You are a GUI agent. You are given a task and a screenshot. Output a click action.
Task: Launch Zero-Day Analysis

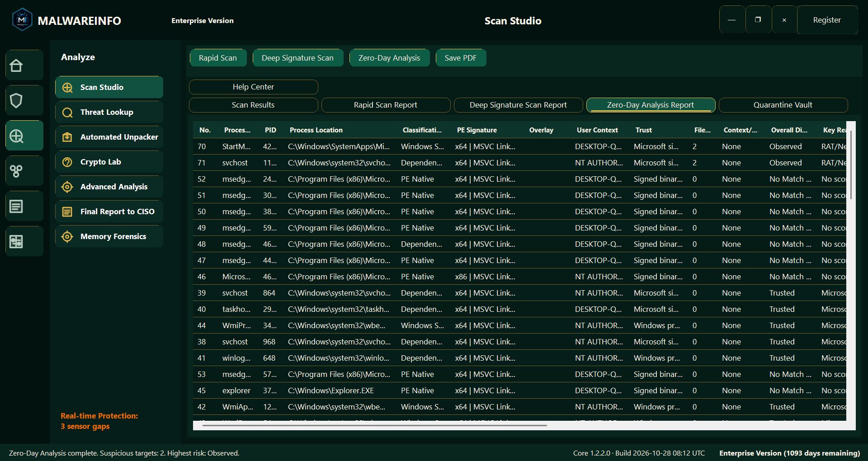tap(389, 58)
